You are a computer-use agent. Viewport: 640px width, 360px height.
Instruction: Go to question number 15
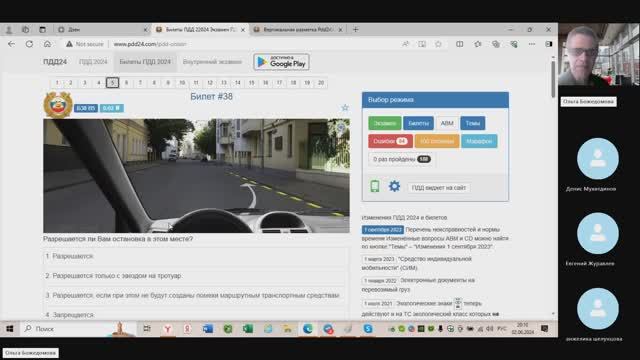click(x=251, y=83)
